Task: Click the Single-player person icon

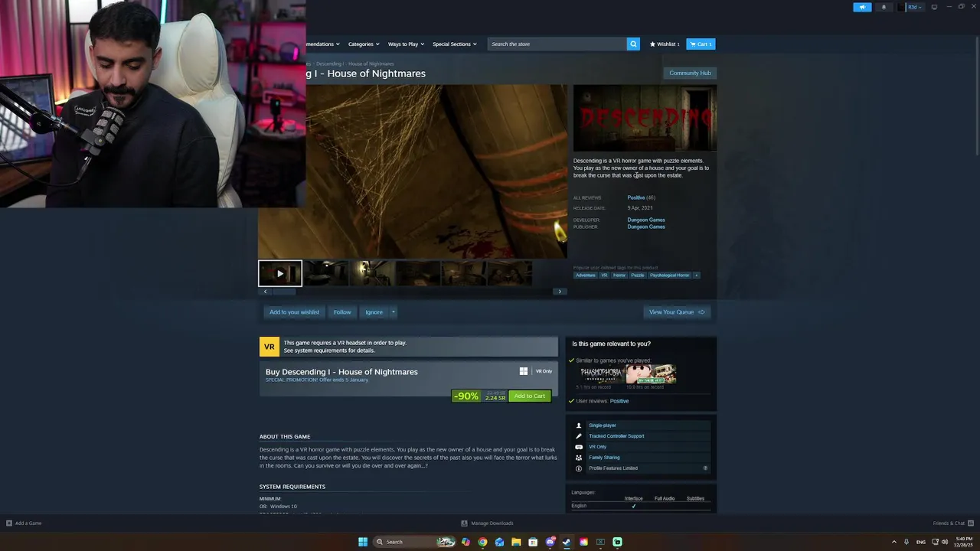Action: (579, 425)
